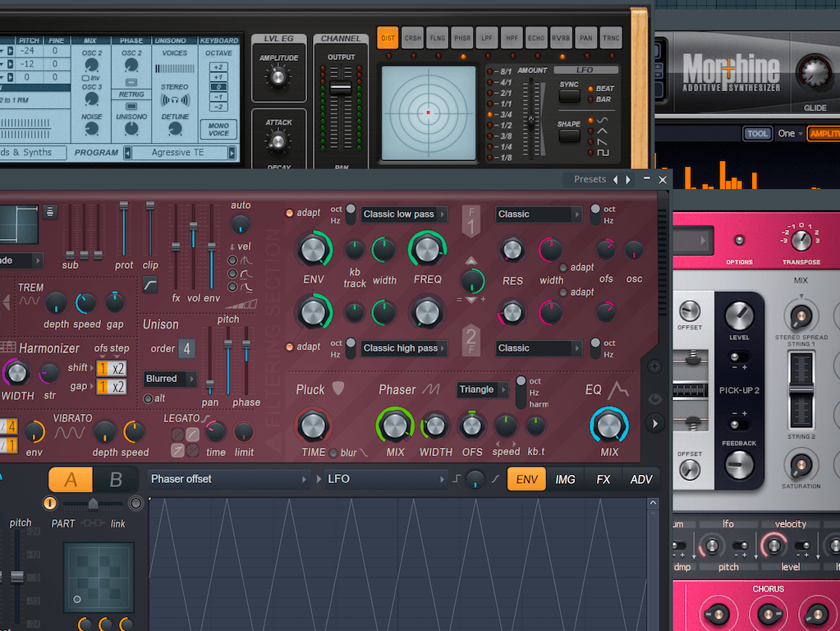The image size is (840, 631).
Task: Enable MONO VOICE on the top-left synth
Action: [218, 131]
